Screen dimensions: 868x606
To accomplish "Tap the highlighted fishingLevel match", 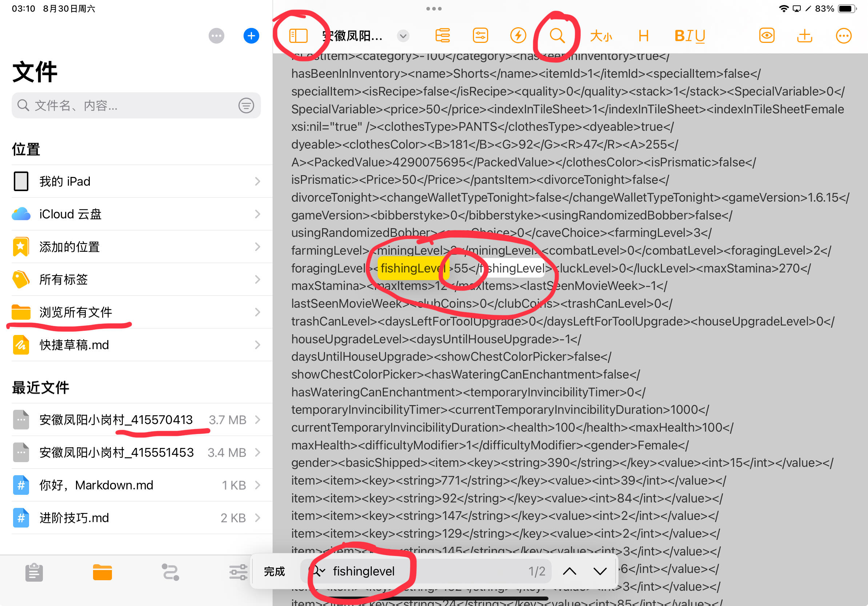I will (413, 268).
